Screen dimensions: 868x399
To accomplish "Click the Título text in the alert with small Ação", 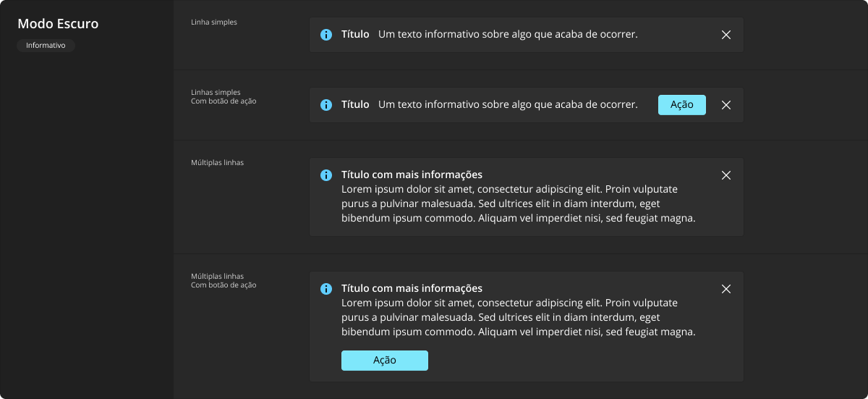I will (x=355, y=105).
